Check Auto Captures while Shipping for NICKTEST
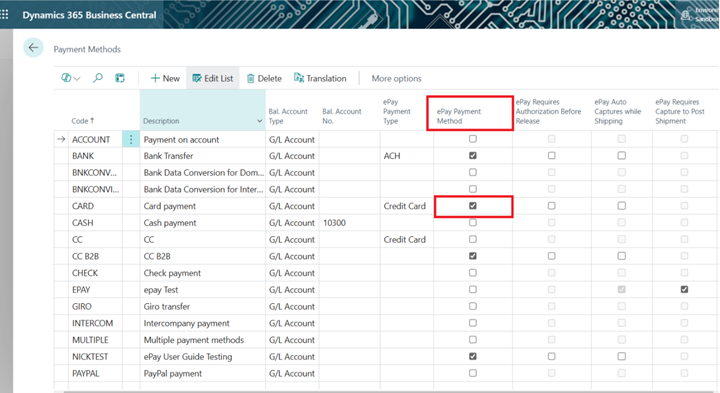This screenshot has width=720, height=393. pyautogui.click(x=621, y=356)
